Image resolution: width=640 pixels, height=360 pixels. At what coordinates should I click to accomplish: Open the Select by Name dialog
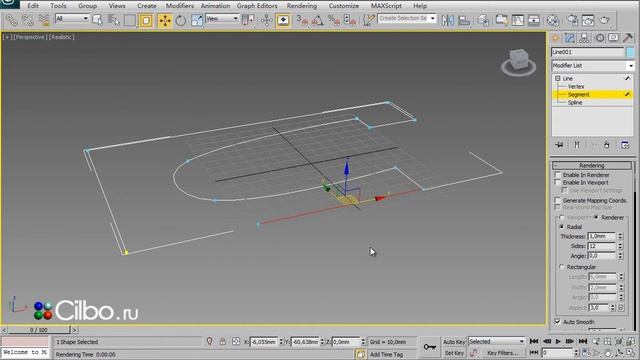tap(113, 20)
